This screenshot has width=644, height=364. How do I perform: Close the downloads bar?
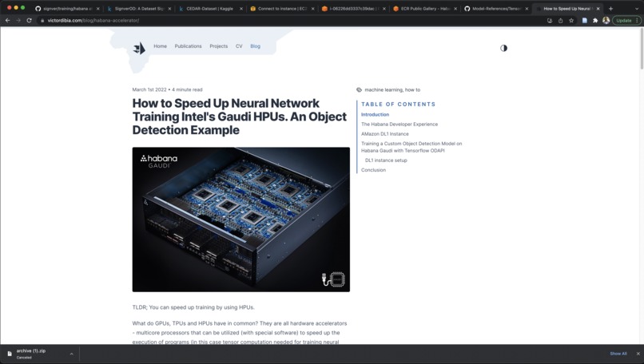638,354
